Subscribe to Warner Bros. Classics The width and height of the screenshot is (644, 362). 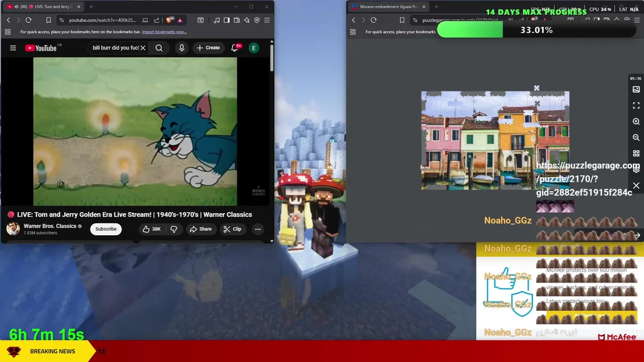pyautogui.click(x=106, y=229)
